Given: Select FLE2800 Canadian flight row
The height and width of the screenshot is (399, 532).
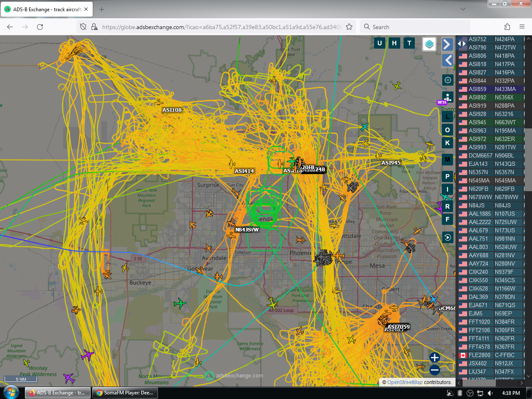Looking at the screenshot, I should 492,355.
